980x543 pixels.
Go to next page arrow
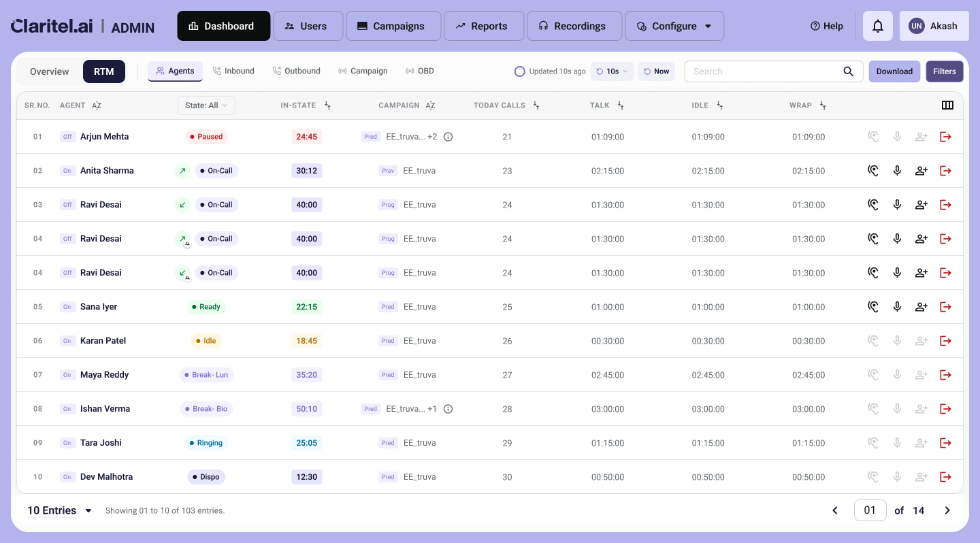pyautogui.click(x=947, y=510)
